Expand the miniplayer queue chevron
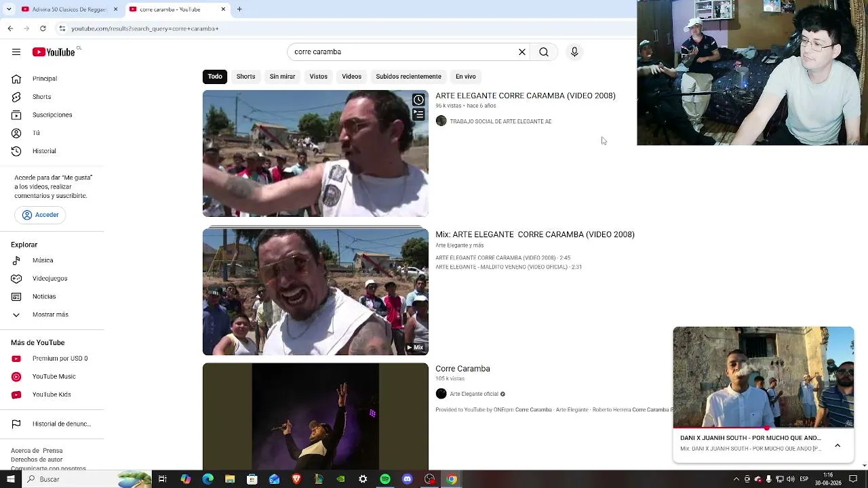868x488 pixels. [837, 445]
